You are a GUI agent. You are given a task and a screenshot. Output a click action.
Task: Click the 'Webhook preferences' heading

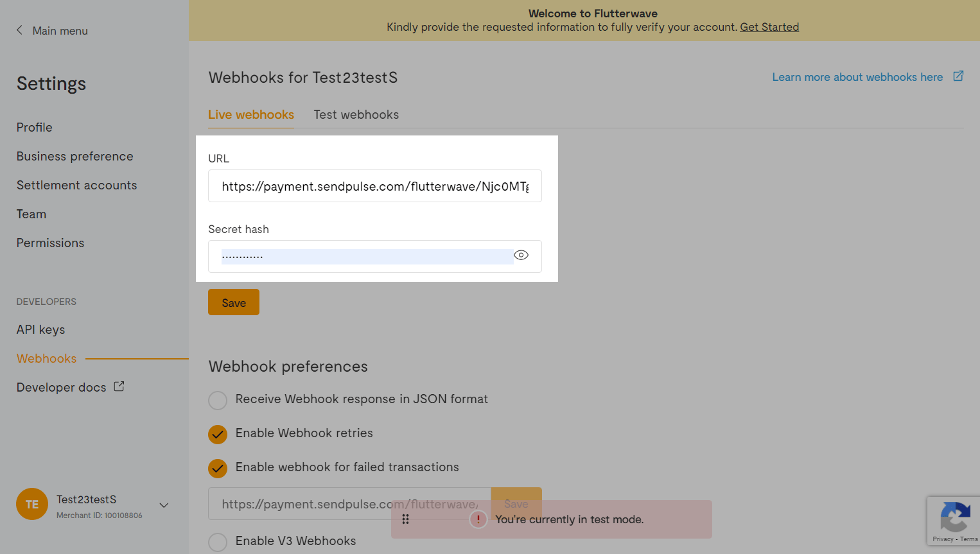tap(288, 367)
